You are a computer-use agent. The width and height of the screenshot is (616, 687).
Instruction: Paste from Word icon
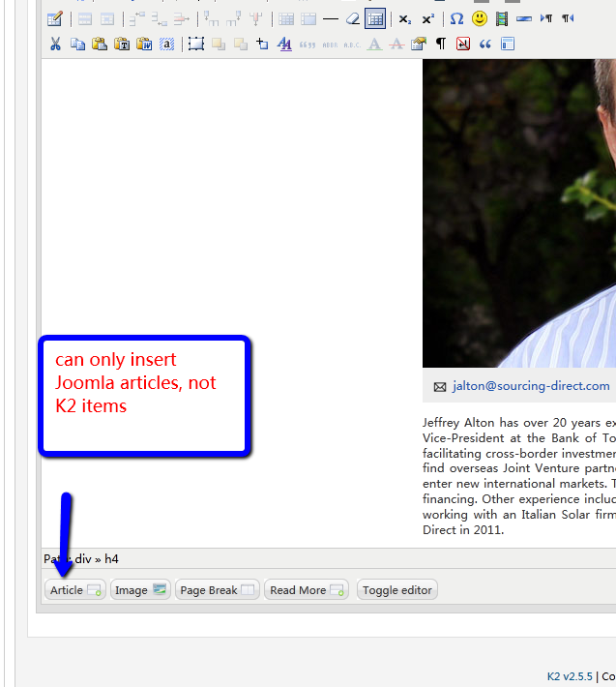(144, 44)
